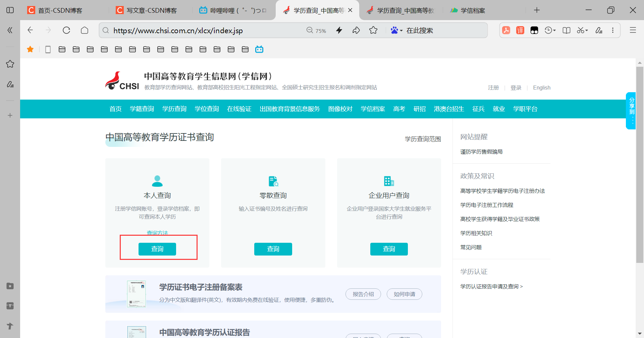
Task: Open the Adobe Acrobat extension icon
Action: pyautogui.click(x=506, y=30)
